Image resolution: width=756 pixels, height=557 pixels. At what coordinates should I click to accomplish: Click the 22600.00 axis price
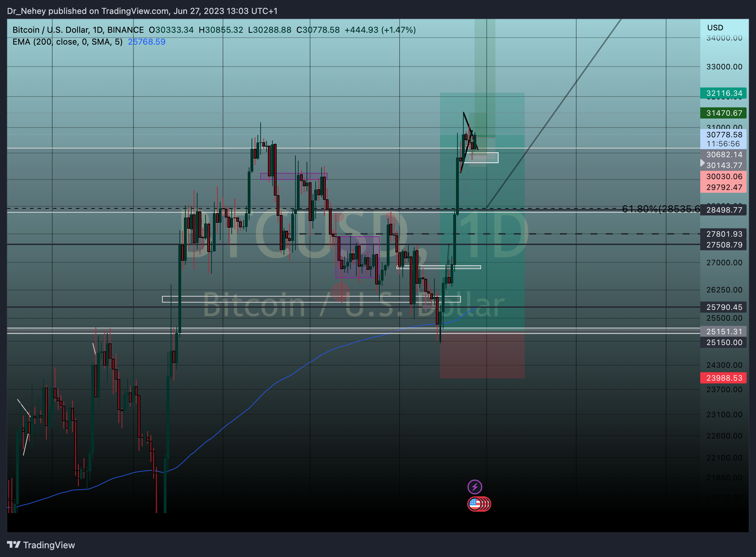click(724, 436)
